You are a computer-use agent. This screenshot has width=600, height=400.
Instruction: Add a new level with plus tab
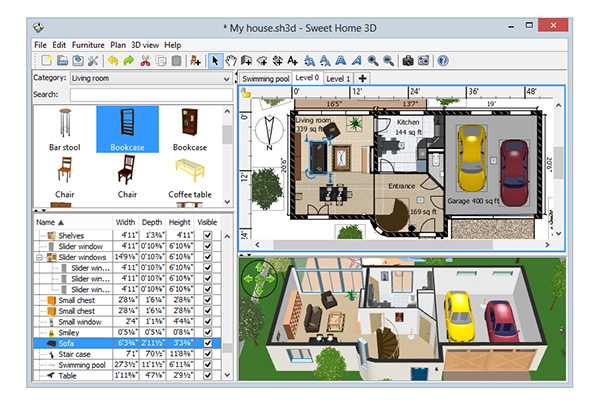click(362, 78)
